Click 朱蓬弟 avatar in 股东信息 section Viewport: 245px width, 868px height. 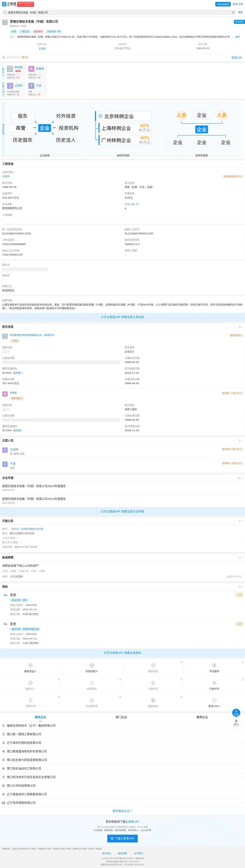pos(5,394)
